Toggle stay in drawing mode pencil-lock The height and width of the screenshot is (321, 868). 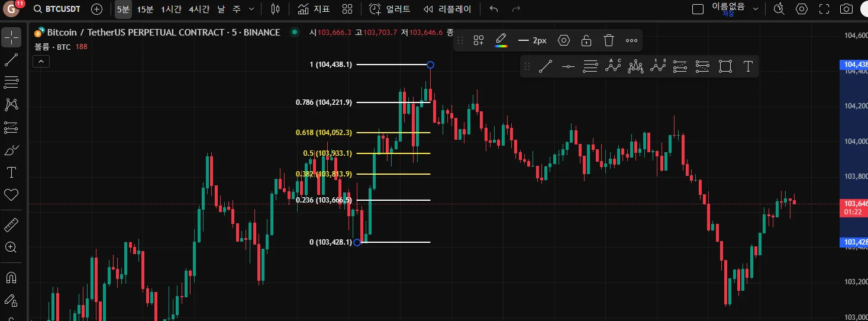coord(11,300)
